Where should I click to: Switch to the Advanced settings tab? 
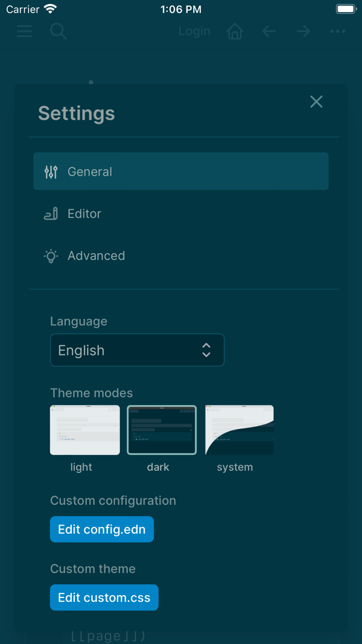pos(181,255)
